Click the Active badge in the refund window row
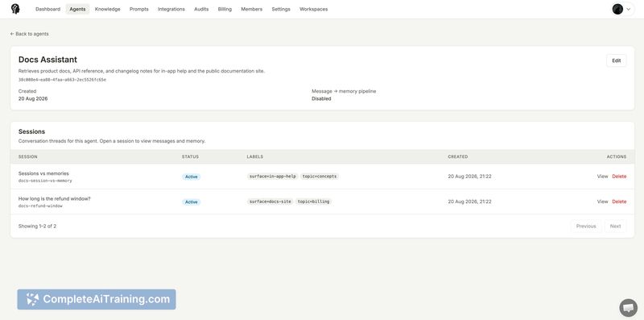Screen dimensions: 644x320 [191, 202]
